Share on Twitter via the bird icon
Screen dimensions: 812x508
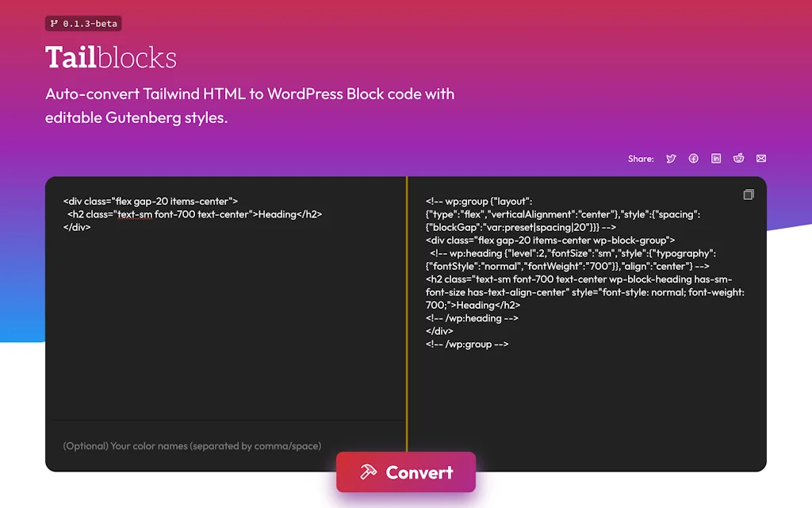pos(671,158)
